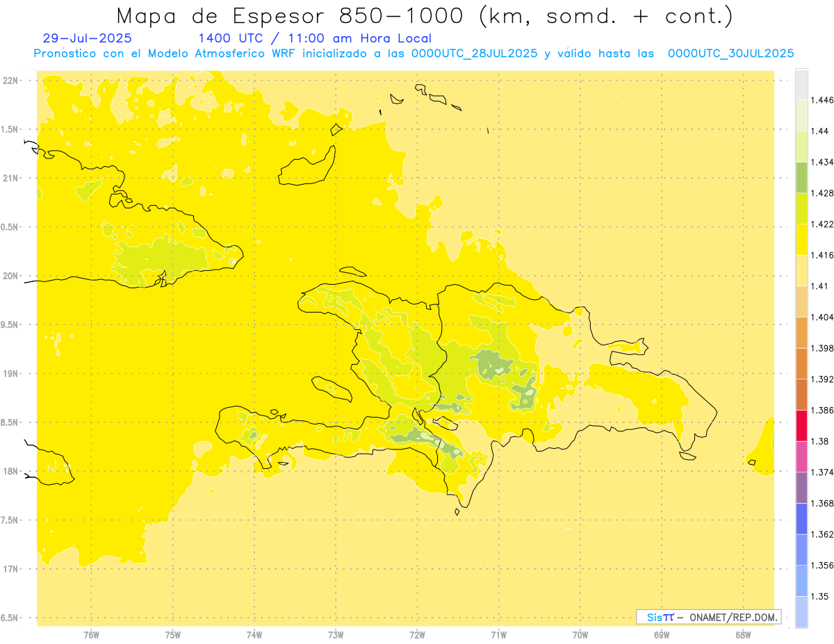834x644 pixels.
Task: Click the colorbar value '1.434'
Action: pyautogui.click(x=822, y=162)
